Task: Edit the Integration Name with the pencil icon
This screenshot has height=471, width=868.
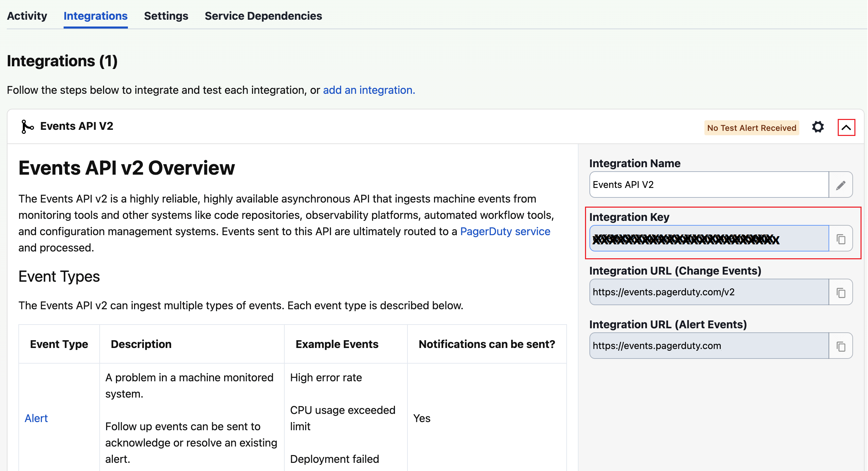Action: pos(841,185)
